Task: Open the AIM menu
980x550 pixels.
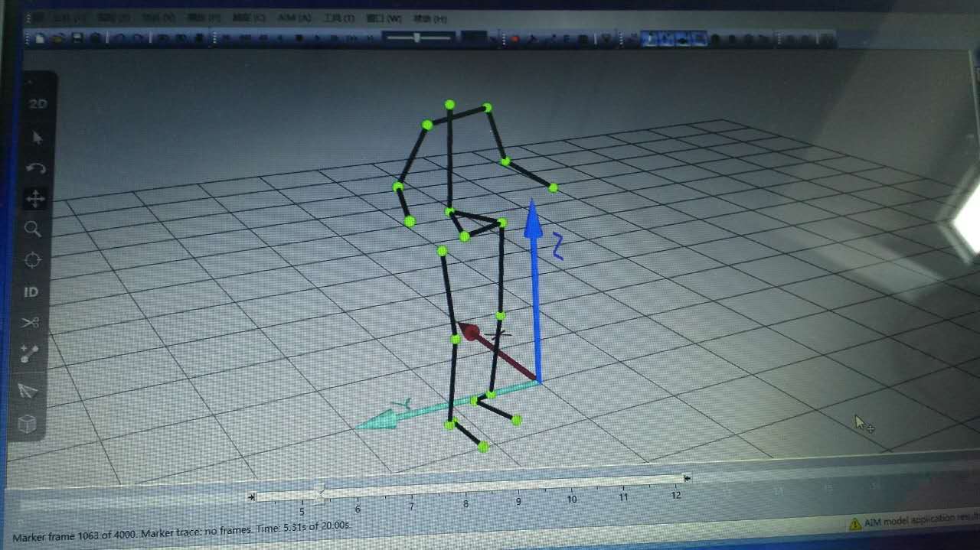Action: (293, 18)
